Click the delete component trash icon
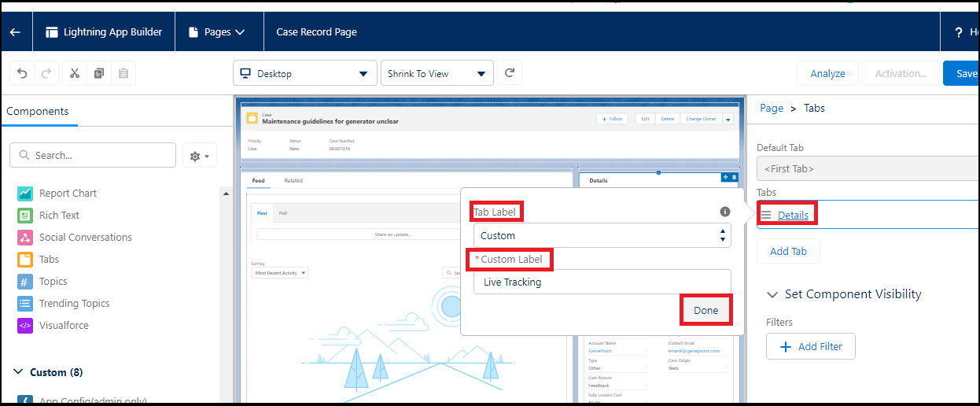This screenshot has height=406, width=980. click(x=735, y=177)
